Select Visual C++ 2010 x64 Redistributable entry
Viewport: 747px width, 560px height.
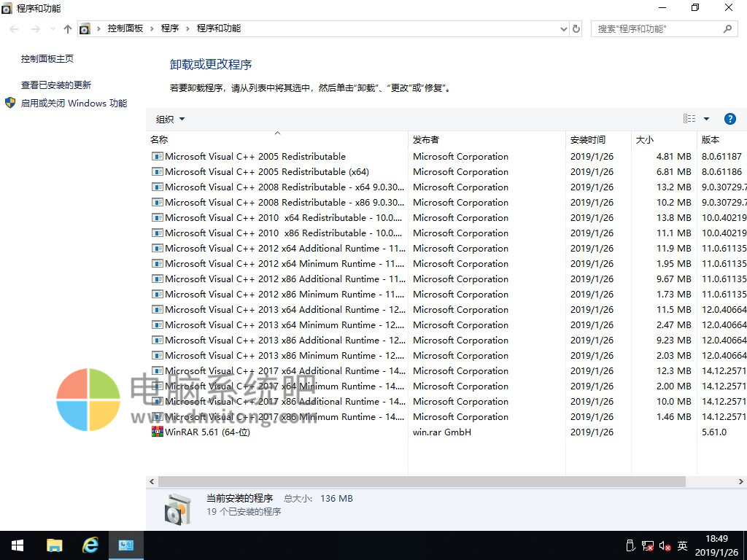pos(446,217)
